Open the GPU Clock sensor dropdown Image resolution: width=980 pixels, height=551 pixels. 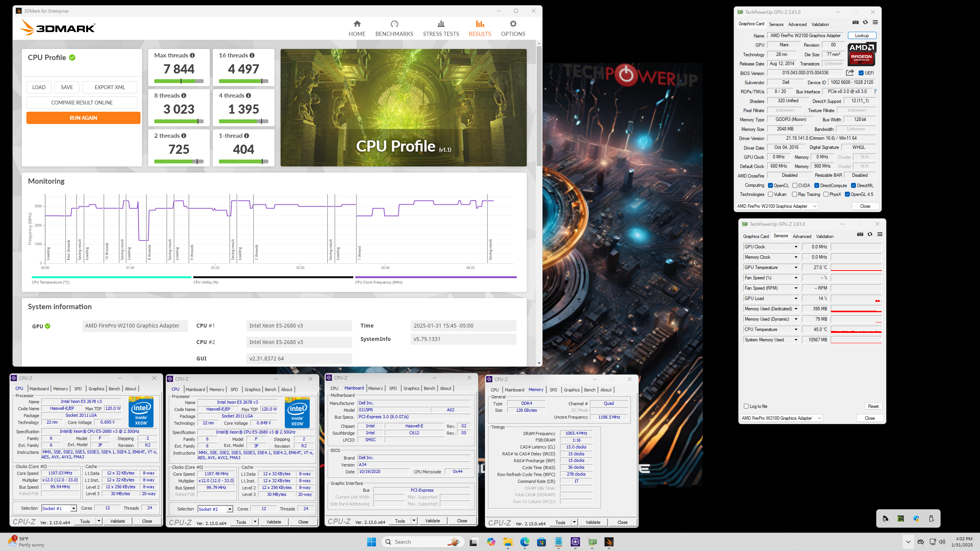[796, 247]
